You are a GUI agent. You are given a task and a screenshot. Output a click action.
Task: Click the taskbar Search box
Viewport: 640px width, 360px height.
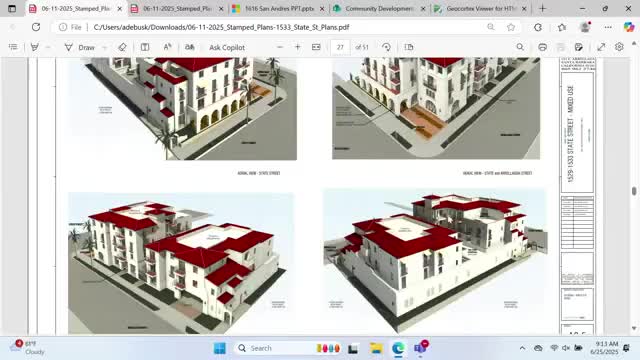pos(288,348)
